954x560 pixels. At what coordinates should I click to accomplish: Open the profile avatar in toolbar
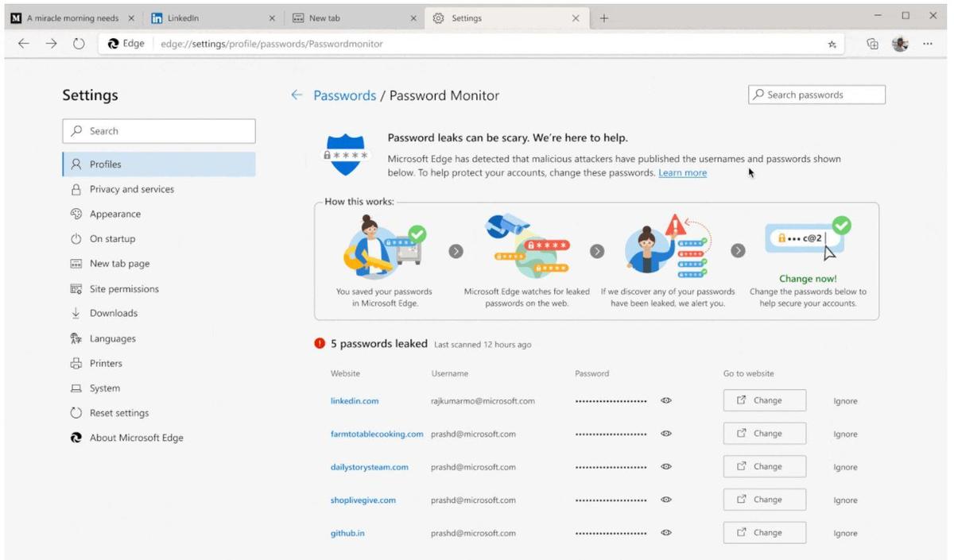900,44
